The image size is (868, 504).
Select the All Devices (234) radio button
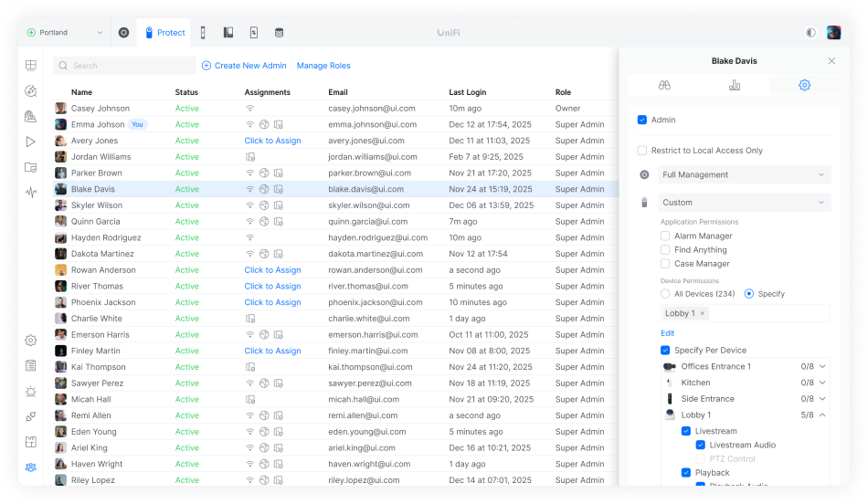tap(665, 294)
